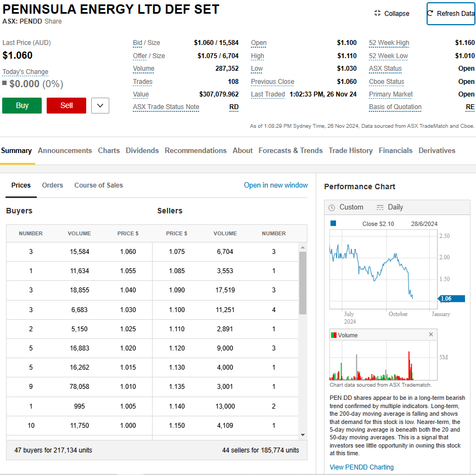This screenshot has width=476, height=475.
Task: Click the Previous Close label
Action: (272, 82)
